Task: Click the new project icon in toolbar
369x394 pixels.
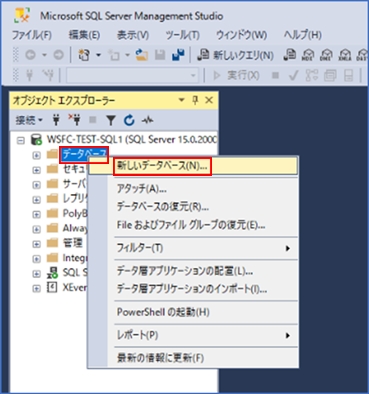Action: (x=84, y=55)
